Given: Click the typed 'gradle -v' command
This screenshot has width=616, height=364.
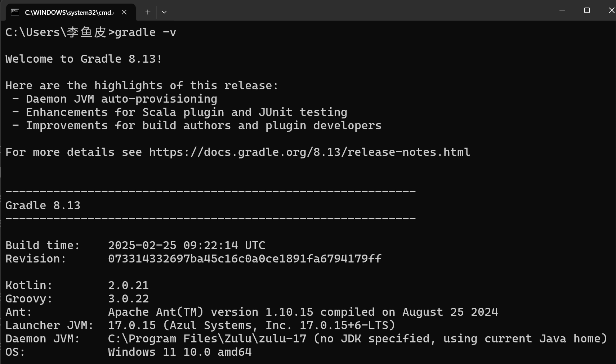Looking at the screenshot, I should (x=145, y=32).
